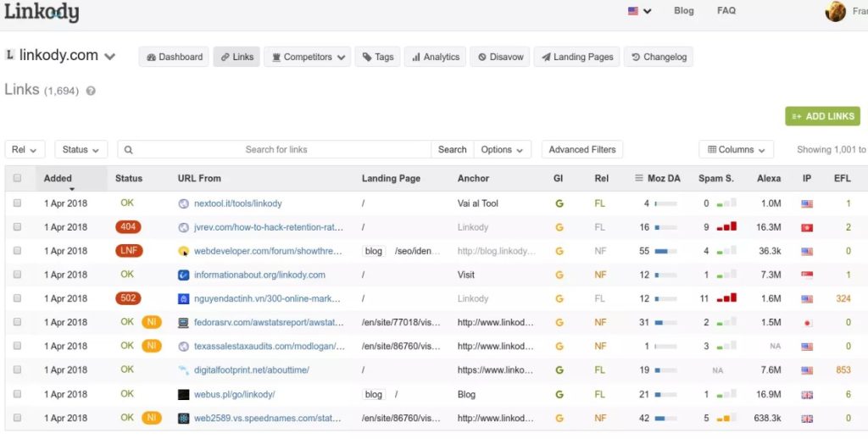Click the nguyendactinh.vn favicon
This screenshot has width=868, height=439.
coord(184,298)
